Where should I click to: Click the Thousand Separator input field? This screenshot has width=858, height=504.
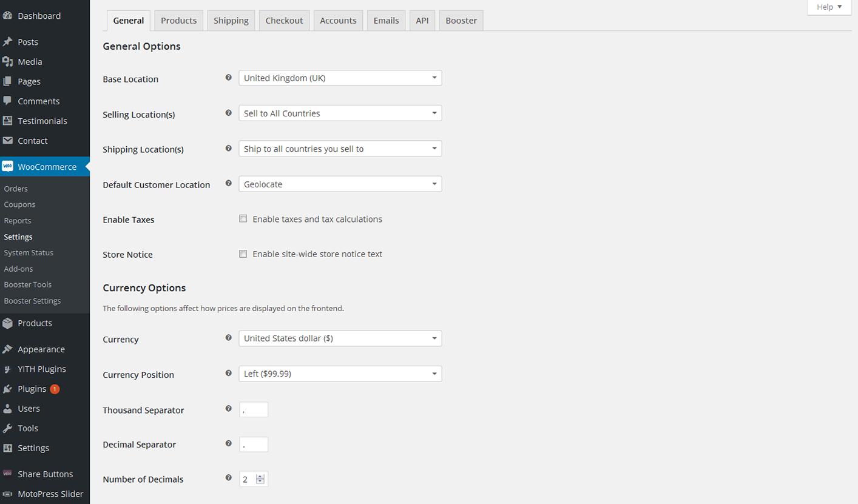coord(254,410)
